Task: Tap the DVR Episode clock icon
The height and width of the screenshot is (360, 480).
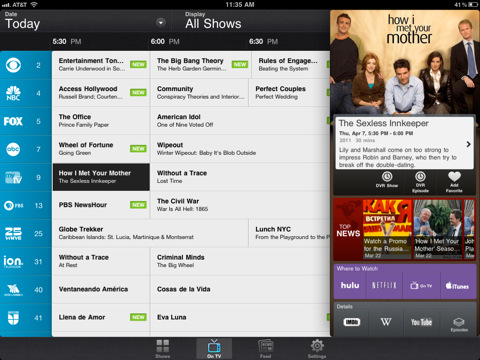Action: pyautogui.click(x=420, y=176)
